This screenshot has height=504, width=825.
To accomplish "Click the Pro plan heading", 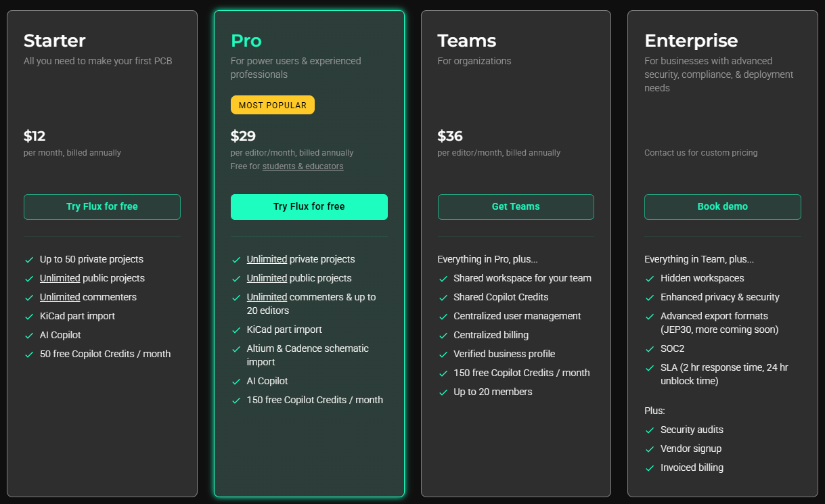I will [246, 41].
